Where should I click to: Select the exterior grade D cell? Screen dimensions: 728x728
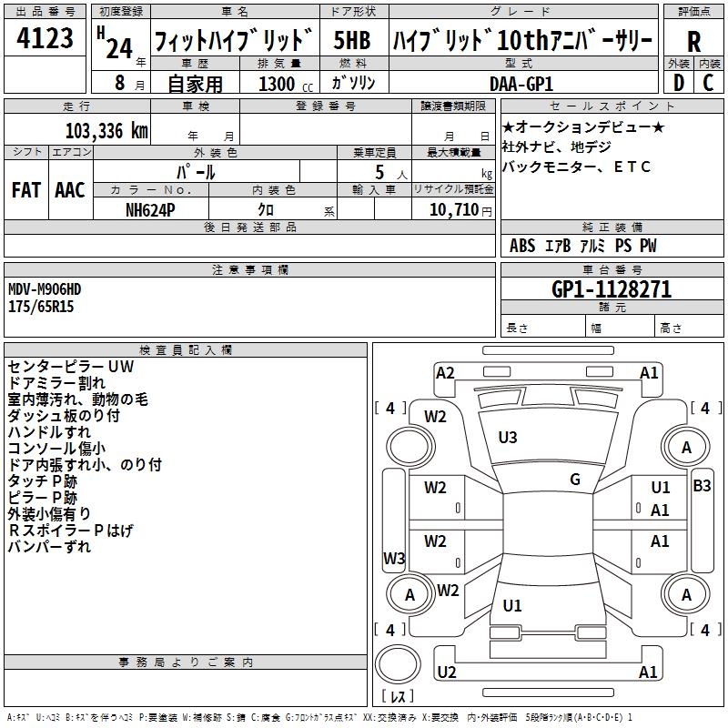tap(678, 83)
